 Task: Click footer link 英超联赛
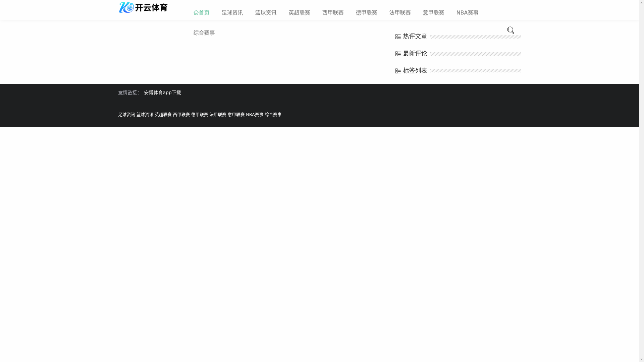[x=163, y=115]
